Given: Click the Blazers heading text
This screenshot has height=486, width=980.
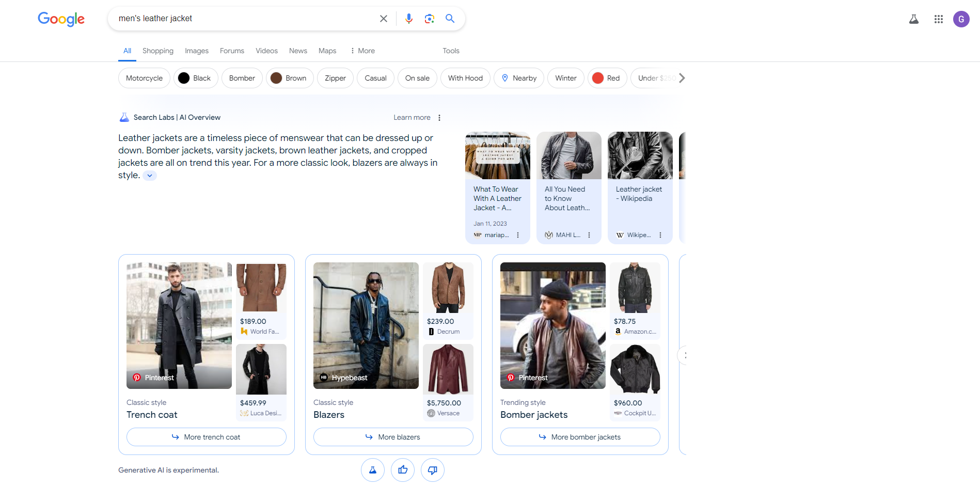Looking at the screenshot, I should 329,415.
